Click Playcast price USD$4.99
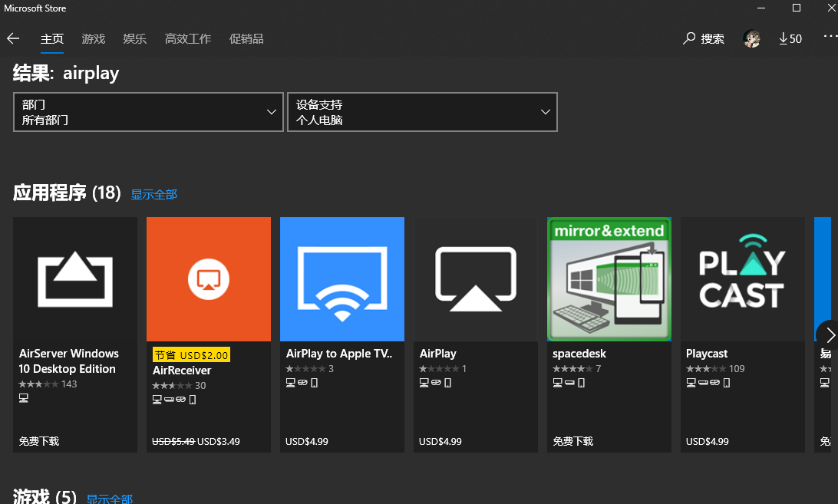Screen dimensions: 838x504 [x=707, y=441]
